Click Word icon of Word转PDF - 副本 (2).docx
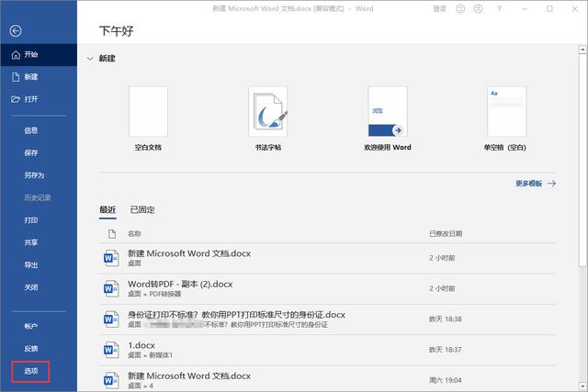 [x=111, y=288]
